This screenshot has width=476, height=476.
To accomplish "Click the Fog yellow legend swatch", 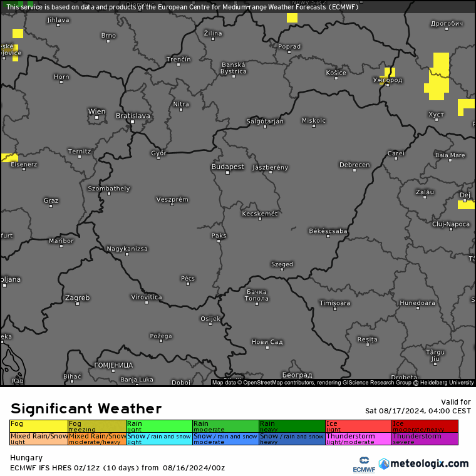I will pos(39,426).
